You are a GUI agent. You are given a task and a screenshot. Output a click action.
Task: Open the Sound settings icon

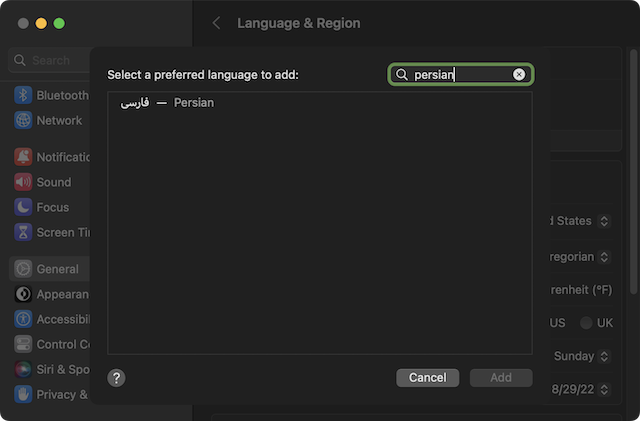pyautogui.click(x=23, y=182)
